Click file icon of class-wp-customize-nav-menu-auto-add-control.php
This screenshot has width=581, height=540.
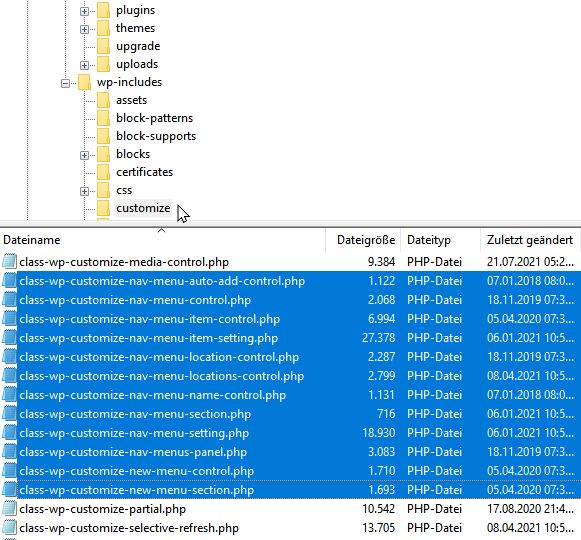click(x=10, y=281)
